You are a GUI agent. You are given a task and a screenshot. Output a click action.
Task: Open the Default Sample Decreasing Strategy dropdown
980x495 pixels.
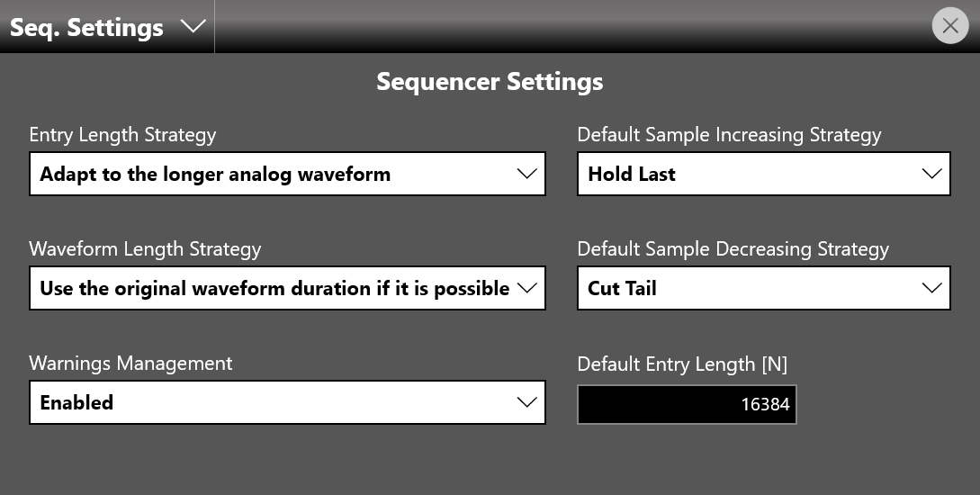(764, 288)
